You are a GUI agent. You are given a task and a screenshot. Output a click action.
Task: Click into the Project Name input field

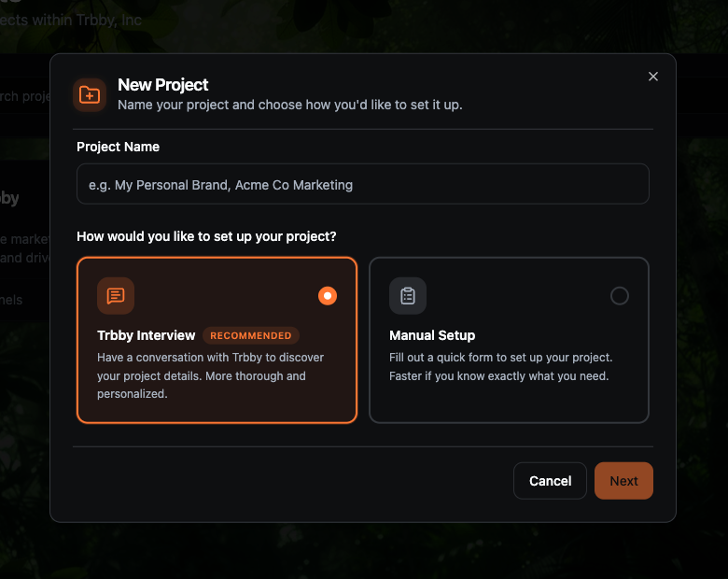tap(362, 185)
